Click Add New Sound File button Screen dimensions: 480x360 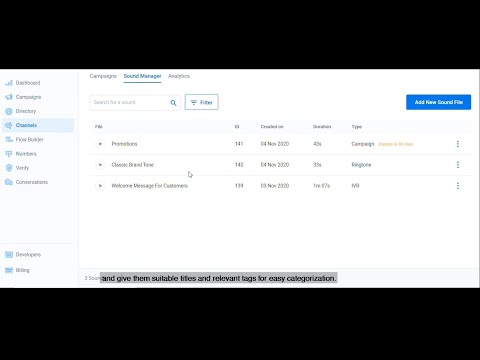(438, 102)
